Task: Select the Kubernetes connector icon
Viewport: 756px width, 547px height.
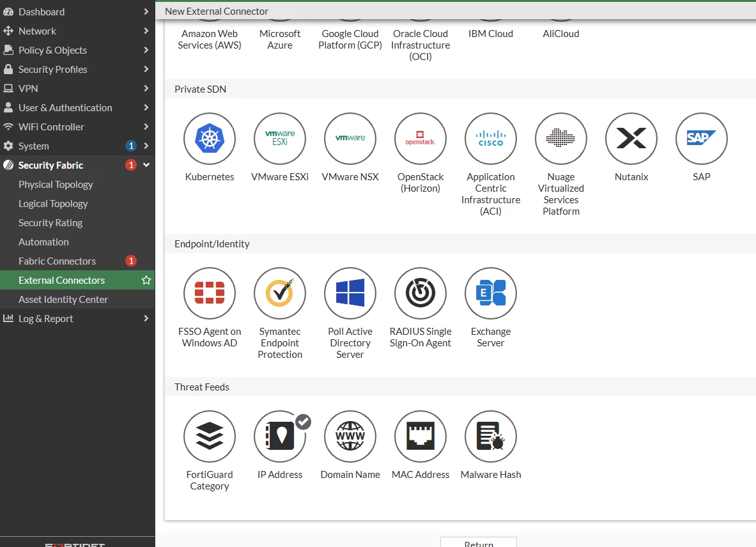Action: point(209,139)
